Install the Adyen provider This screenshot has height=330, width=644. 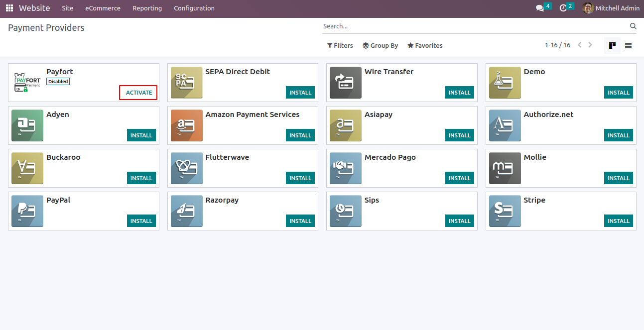[x=141, y=135]
